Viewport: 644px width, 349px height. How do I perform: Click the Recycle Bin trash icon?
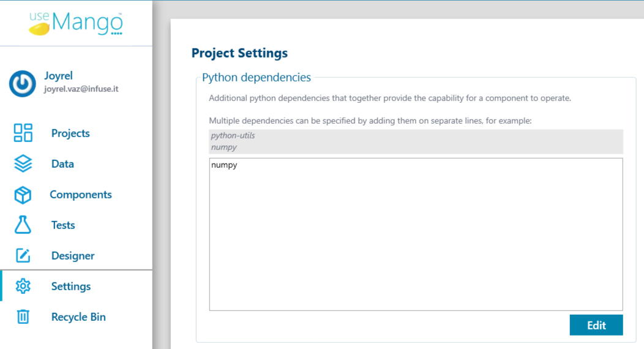(23, 317)
